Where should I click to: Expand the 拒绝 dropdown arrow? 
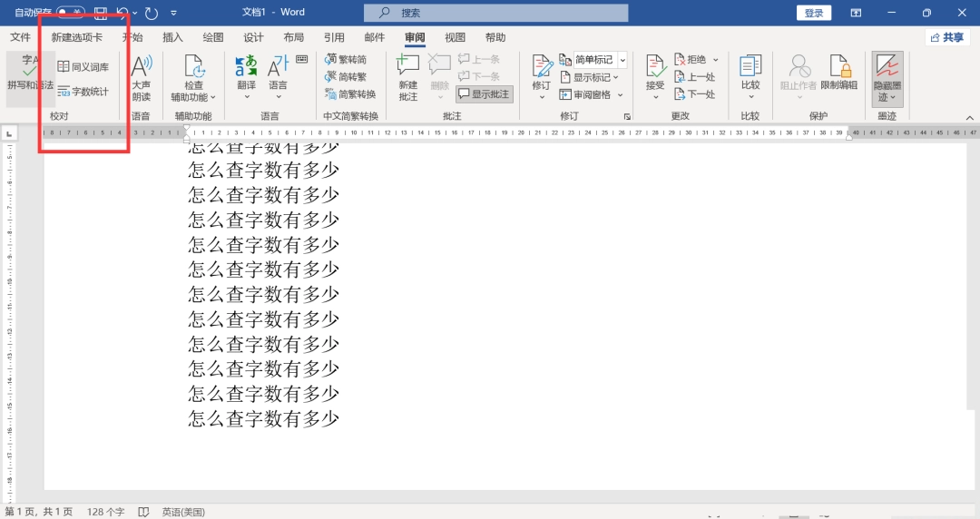(x=716, y=60)
